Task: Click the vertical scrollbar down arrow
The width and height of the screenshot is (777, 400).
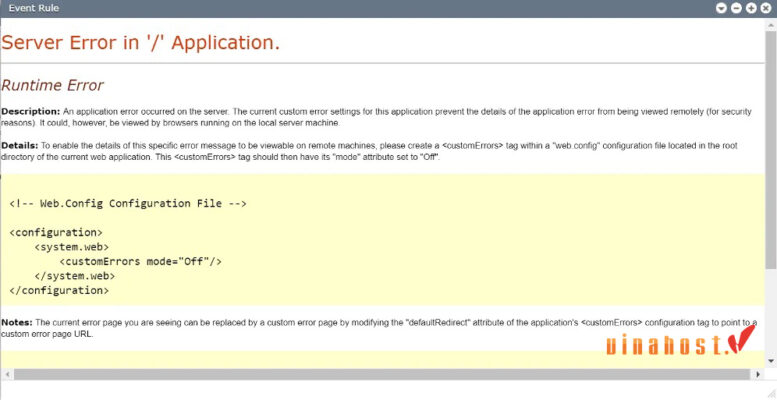Action: click(x=771, y=360)
